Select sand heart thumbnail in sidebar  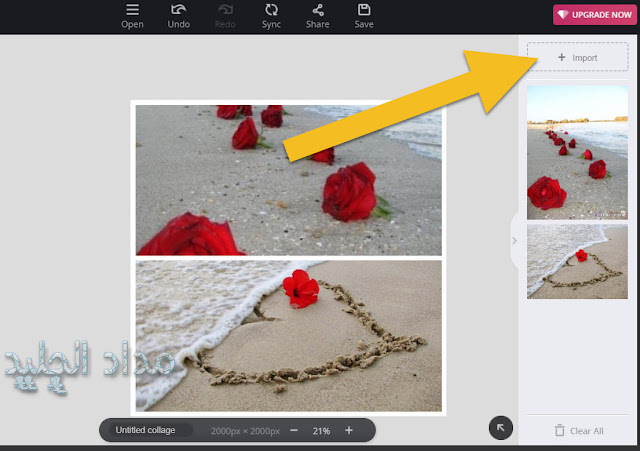[x=577, y=261]
